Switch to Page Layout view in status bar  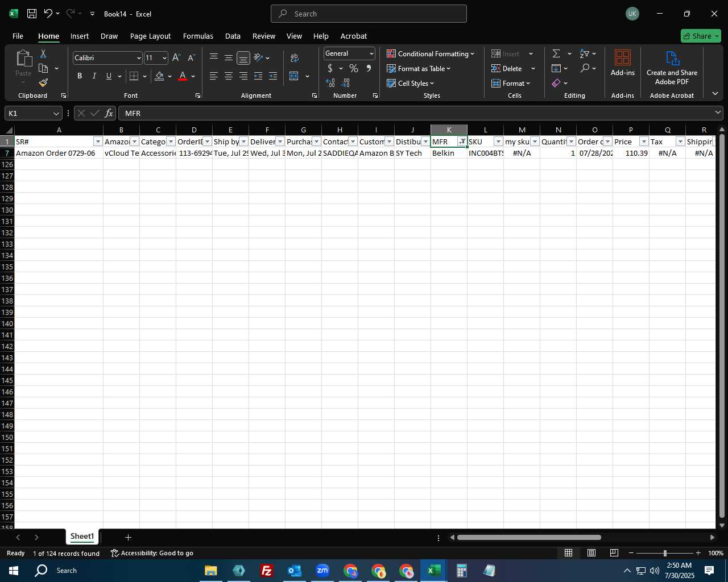[591, 553]
